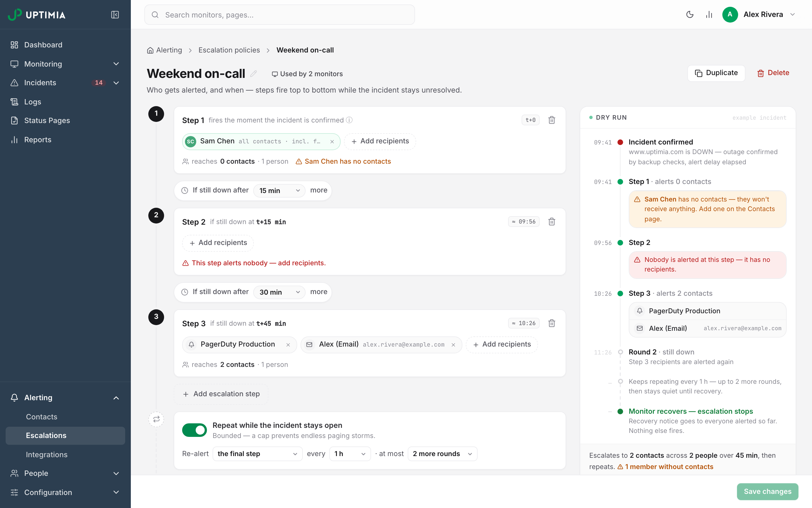812x508 pixels.
Task: Open user menu chevron beside Alex Rivera
Action: point(793,14)
